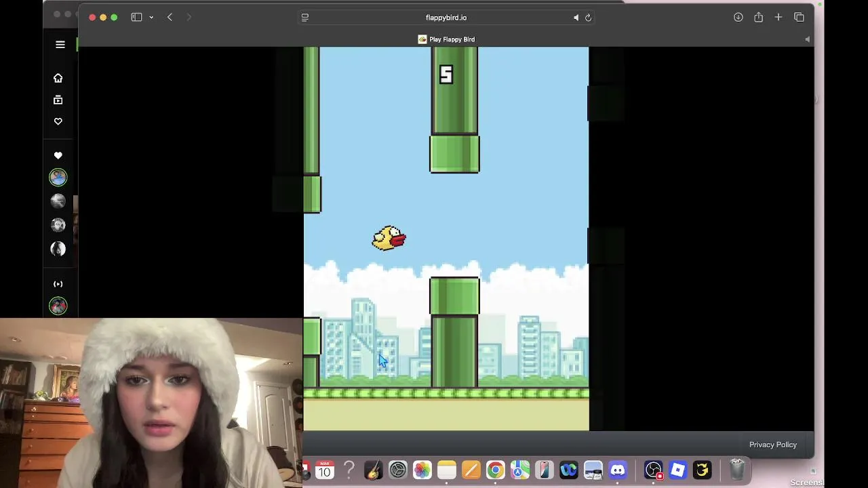Viewport: 868px width, 488px height.
Task: Open iPhone Mirroring in the Dock
Action: tap(544, 470)
